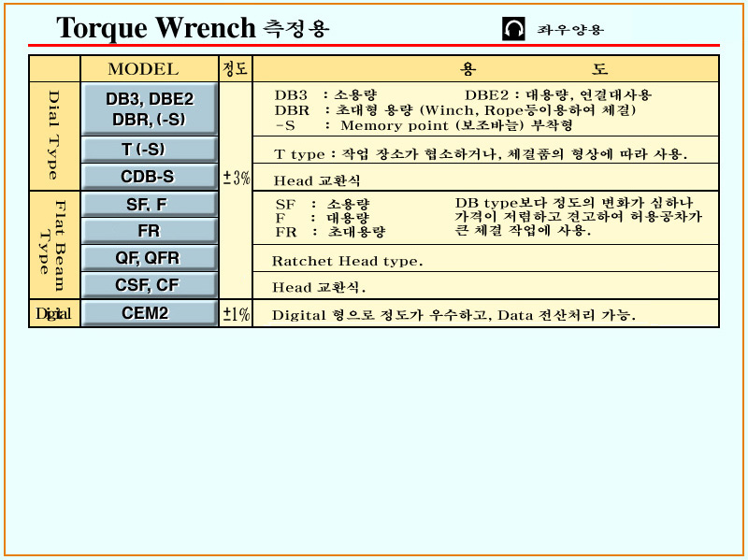Image resolution: width=748 pixels, height=560 pixels.
Task: Open the CSF, CF model button
Action: [x=149, y=285]
